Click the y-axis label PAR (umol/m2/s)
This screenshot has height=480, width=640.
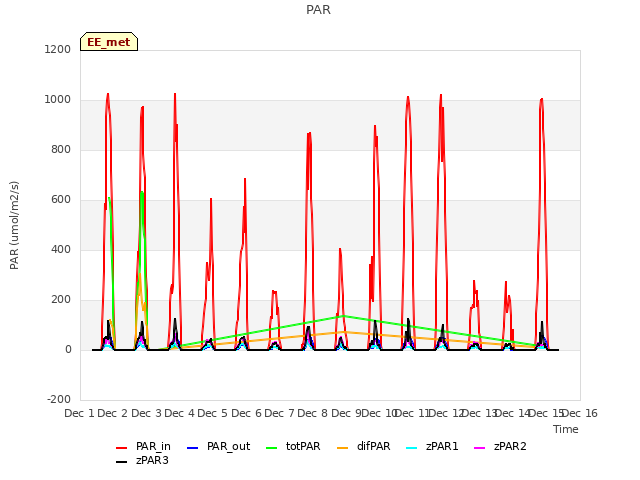(14, 225)
